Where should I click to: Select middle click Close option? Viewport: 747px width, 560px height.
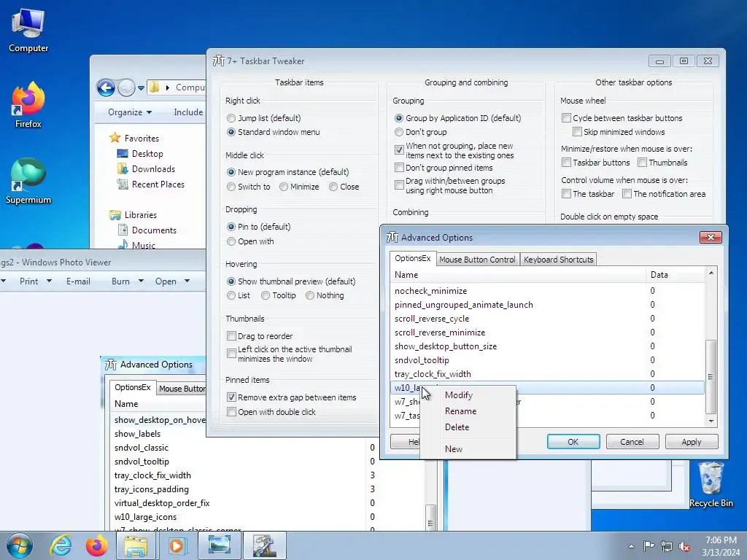333,187
